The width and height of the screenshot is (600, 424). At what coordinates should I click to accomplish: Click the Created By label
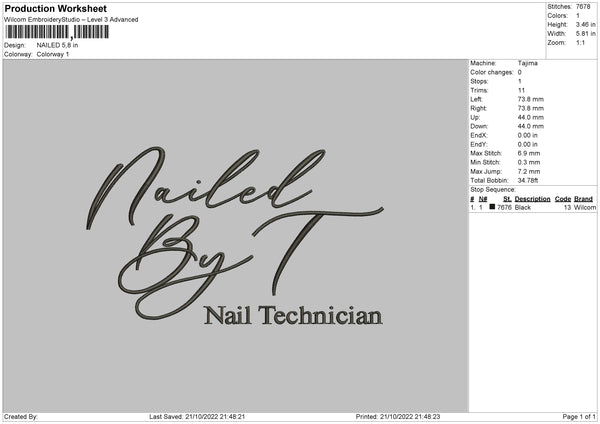tap(21, 417)
